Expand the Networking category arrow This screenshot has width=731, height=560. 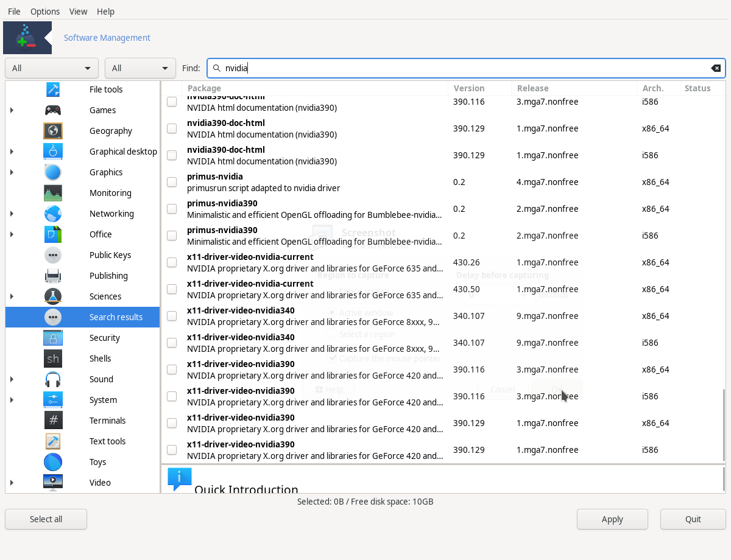pos(12,214)
